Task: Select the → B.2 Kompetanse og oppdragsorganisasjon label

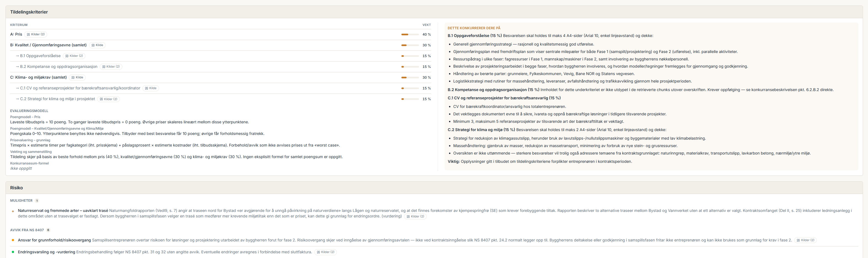Action: (57, 67)
